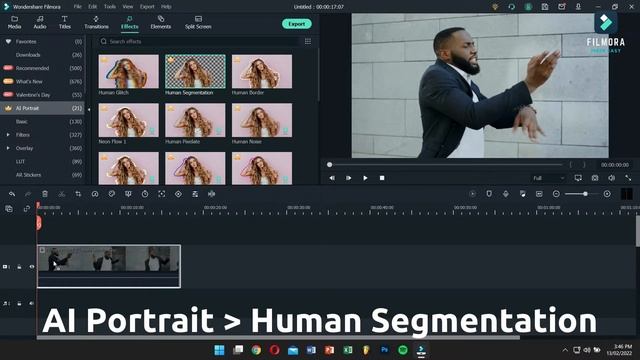This screenshot has width=640, height=360.
Task: Step back one frame
Action: [x=332, y=178]
